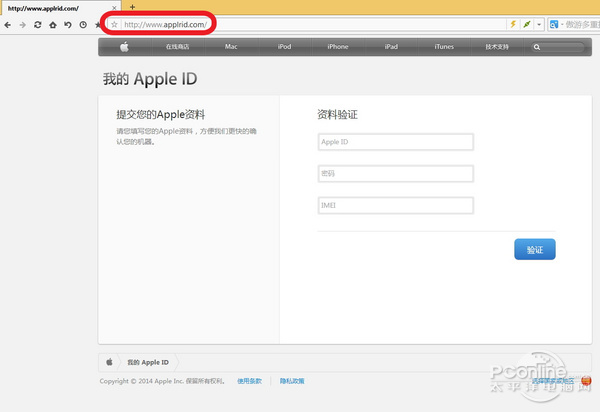Open 技术支持 navigation item

(497, 47)
